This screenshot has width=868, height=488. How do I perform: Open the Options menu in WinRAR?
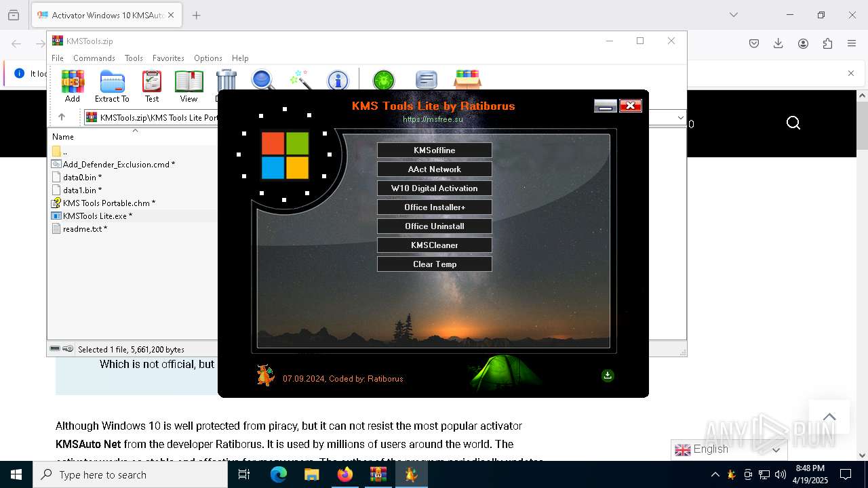point(208,58)
